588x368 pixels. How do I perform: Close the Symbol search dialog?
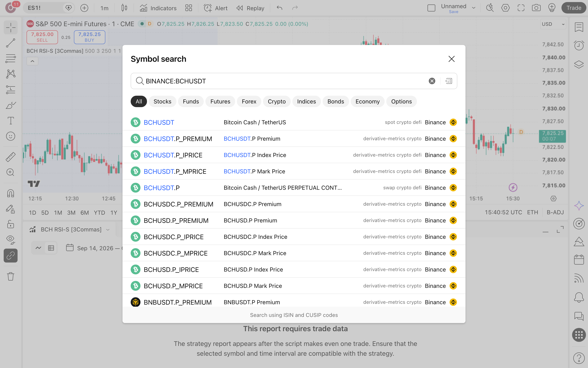(451, 59)
